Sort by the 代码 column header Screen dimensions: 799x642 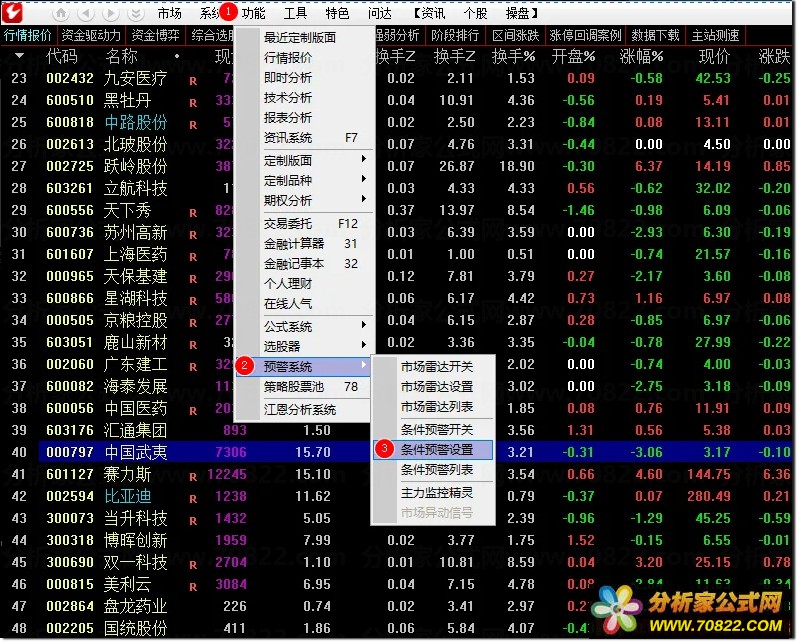point(62,56)
